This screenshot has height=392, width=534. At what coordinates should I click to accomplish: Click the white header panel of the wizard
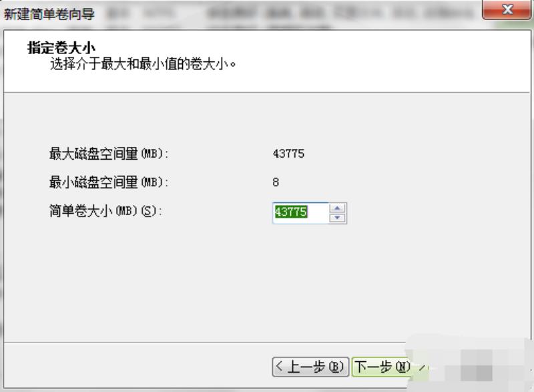tap(267, 61)
